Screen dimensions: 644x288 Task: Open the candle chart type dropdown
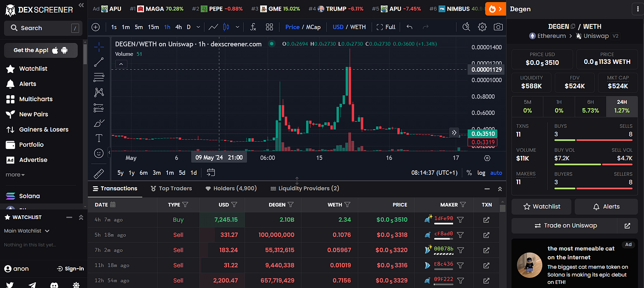[237, 27]
